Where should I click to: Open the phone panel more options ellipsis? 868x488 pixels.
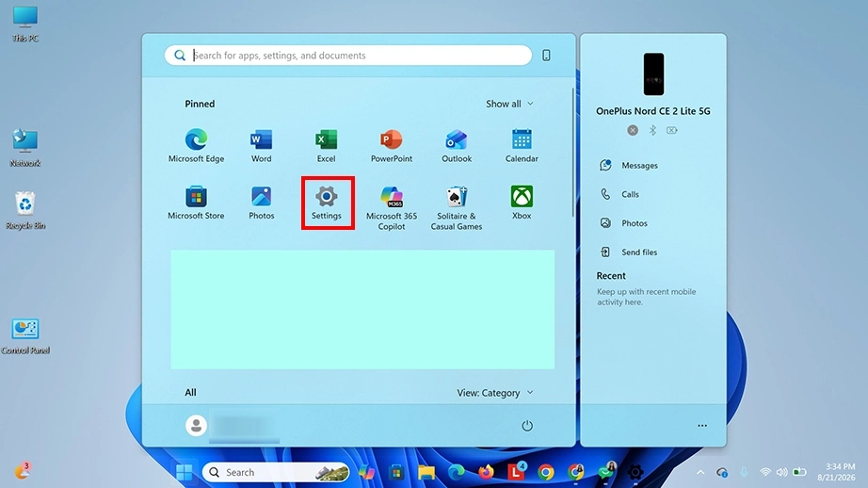(702, 426)
